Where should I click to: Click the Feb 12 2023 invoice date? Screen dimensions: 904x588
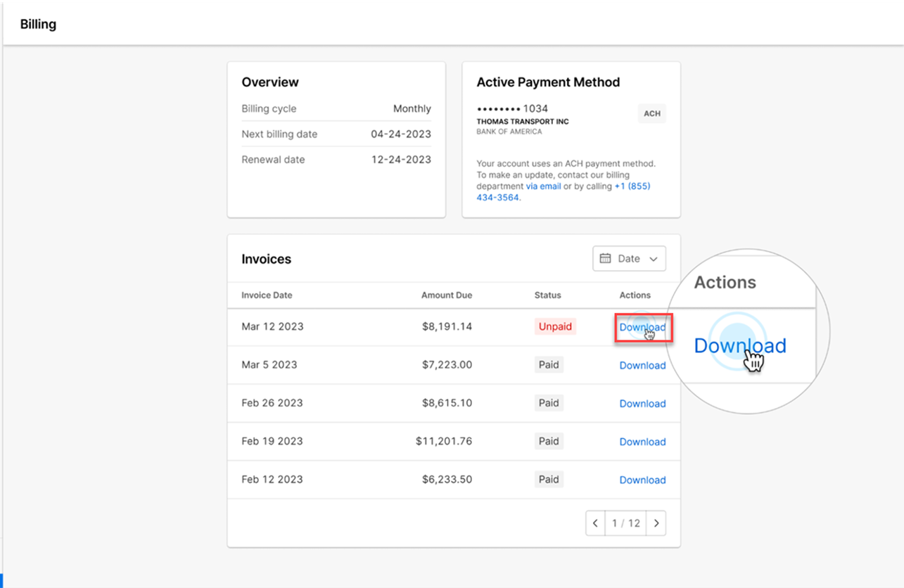272,479
